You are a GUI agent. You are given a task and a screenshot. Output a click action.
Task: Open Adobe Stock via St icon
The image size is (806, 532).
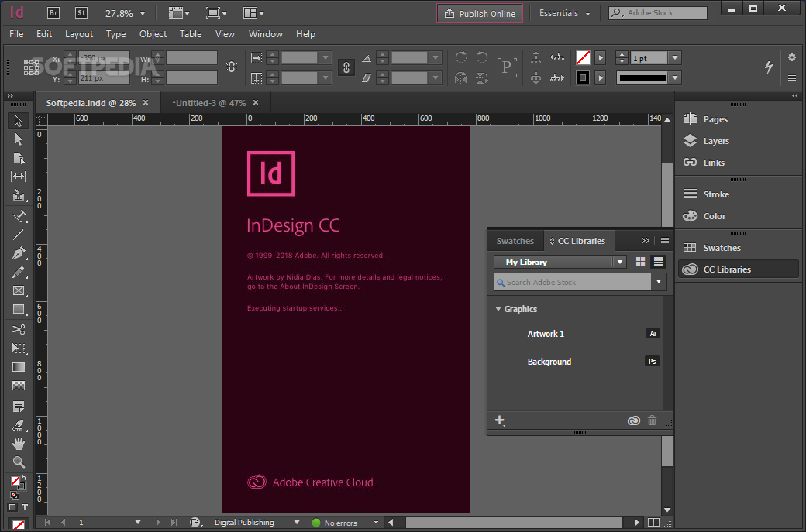click(x=81, y=13)
